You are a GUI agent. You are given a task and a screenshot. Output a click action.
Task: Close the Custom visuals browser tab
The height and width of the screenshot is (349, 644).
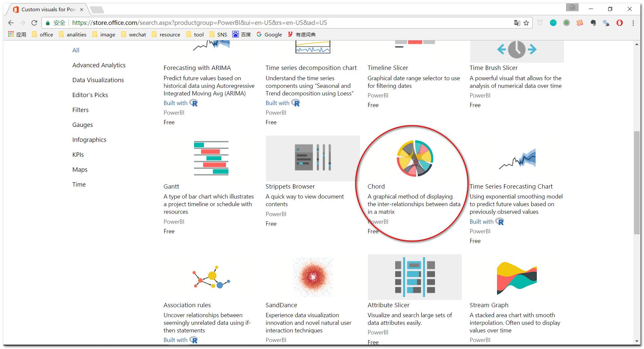(82, 10)
